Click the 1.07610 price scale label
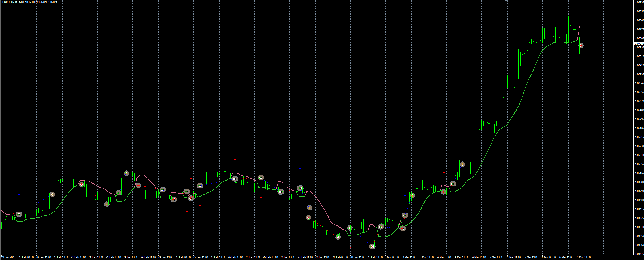This screenshot has width=644, height=260. click(x=639, y=56)
